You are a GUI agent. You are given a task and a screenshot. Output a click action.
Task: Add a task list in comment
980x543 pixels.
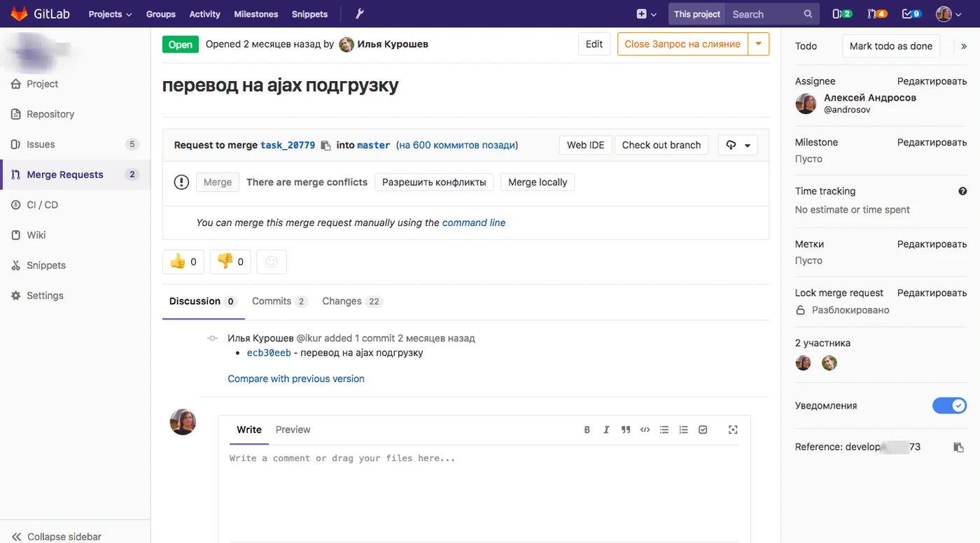click(703, 430)
